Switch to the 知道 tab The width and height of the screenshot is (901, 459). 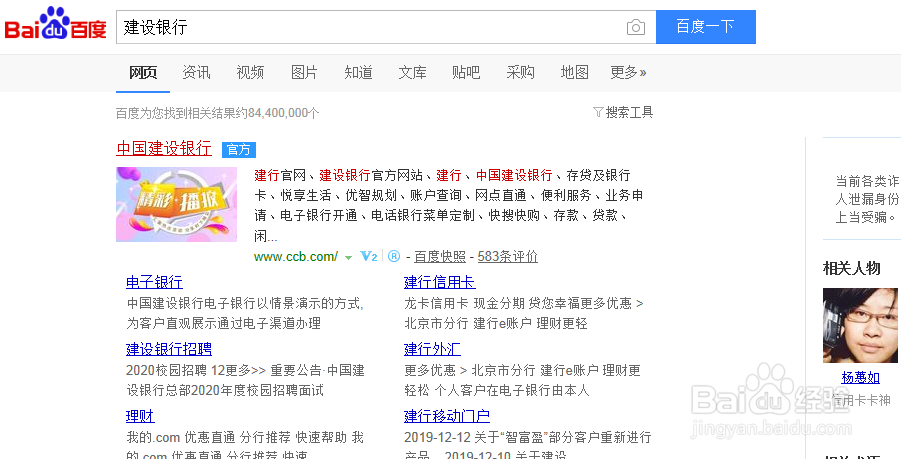[x=359, y=72]
